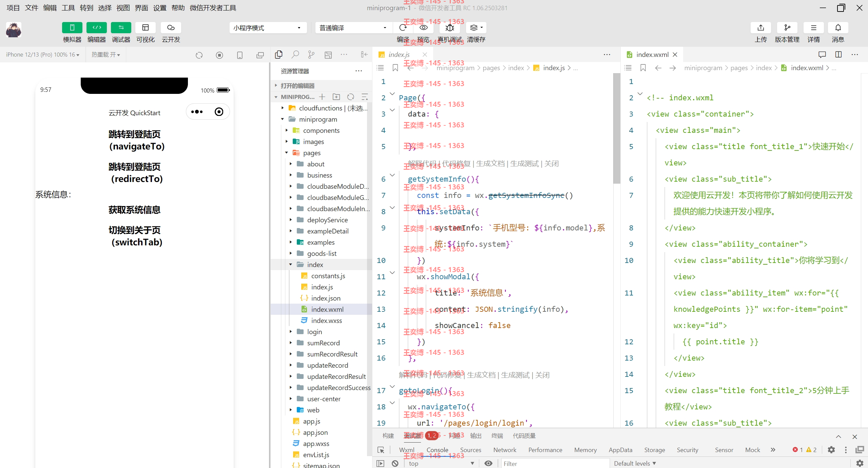Click the preview (预览) eye icon

pos(423,27)
